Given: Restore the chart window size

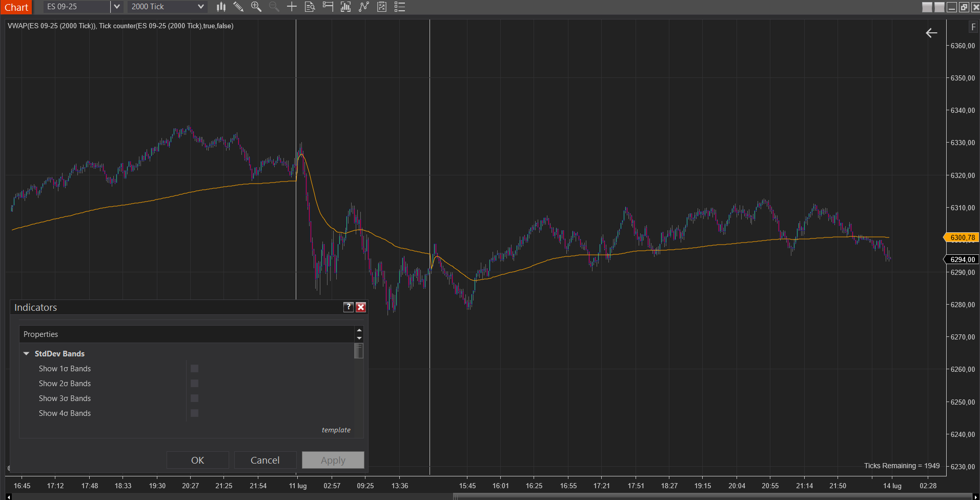Looking at the screenshot, I should [x=964, y=7].
